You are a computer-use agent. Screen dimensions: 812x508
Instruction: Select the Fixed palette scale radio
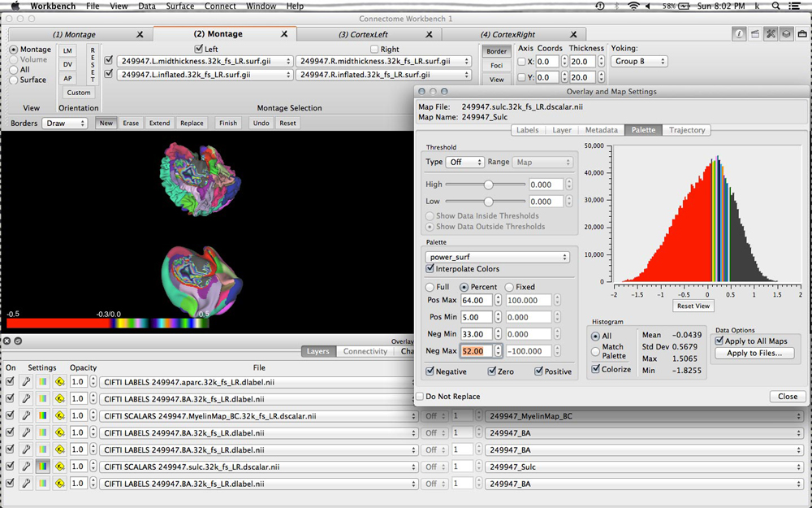click(509, 287)
